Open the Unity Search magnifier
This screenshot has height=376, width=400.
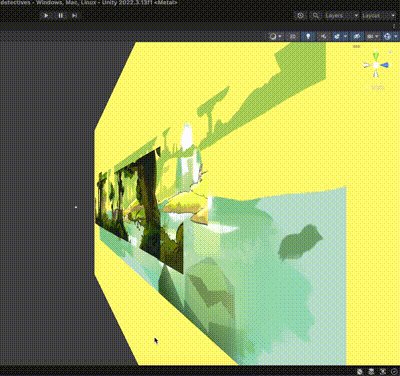pyautogui.click(x=315, y=15)
